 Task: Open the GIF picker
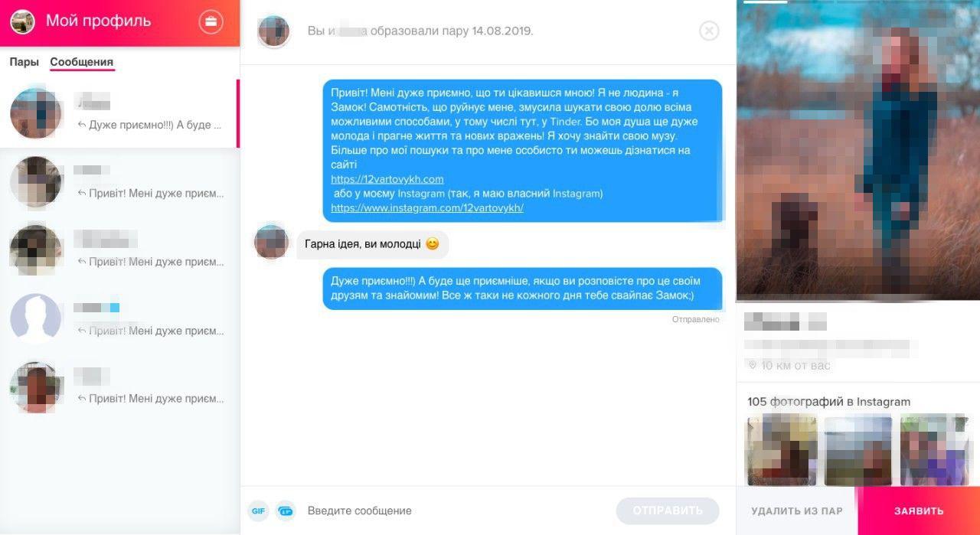click(258, 511)
